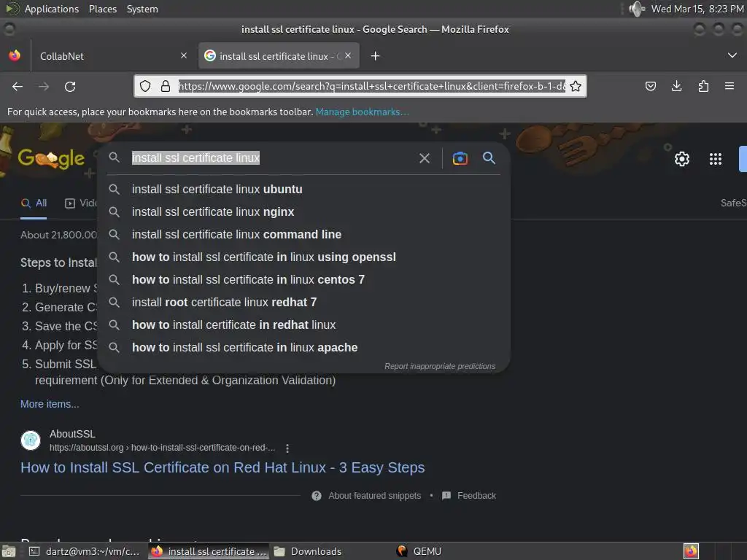The width and height of the screenshot is (747, 560).
Task: Click Report inappropriate predictions
Action: [440, 366]
